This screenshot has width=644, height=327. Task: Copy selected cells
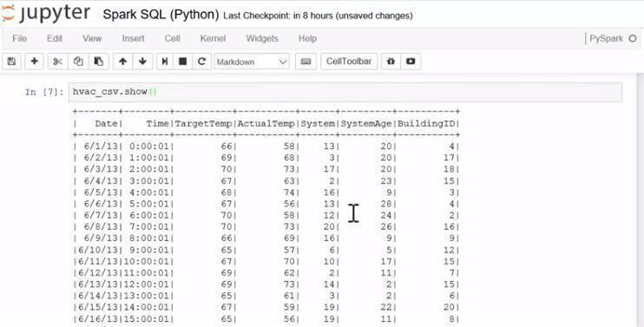tap(78, 62)
